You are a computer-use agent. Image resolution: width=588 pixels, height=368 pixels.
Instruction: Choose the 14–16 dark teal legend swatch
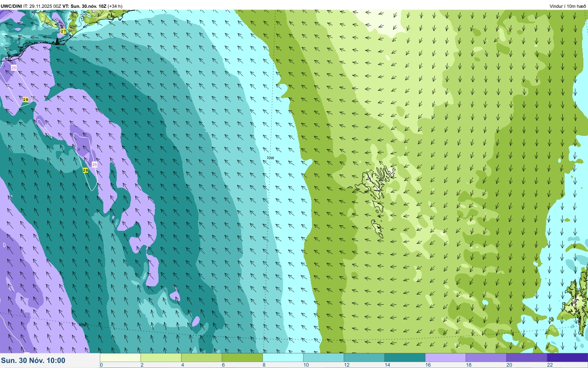click(405, 357)
